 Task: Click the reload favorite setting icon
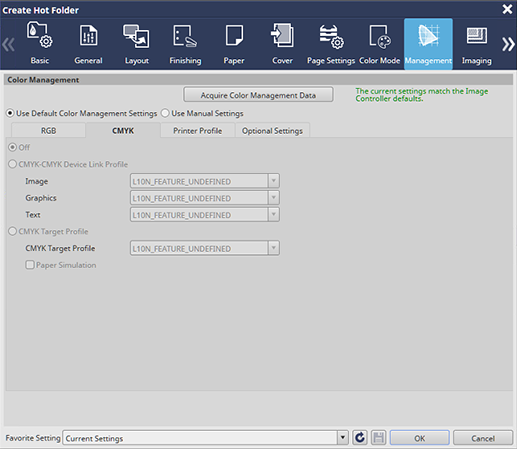pyautogui.click(x=360, y=438)
